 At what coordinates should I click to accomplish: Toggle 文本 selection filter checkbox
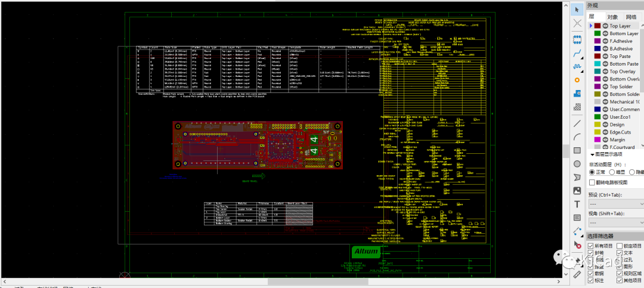[620, 253]
